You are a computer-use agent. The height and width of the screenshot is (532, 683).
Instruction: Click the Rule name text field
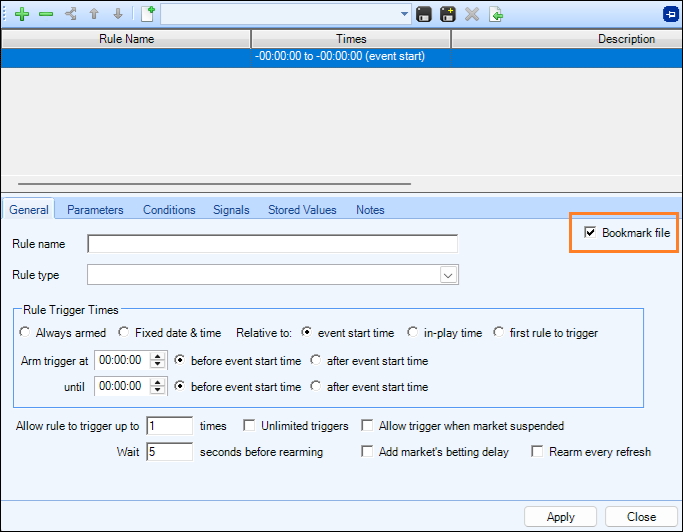pos(272,244)
